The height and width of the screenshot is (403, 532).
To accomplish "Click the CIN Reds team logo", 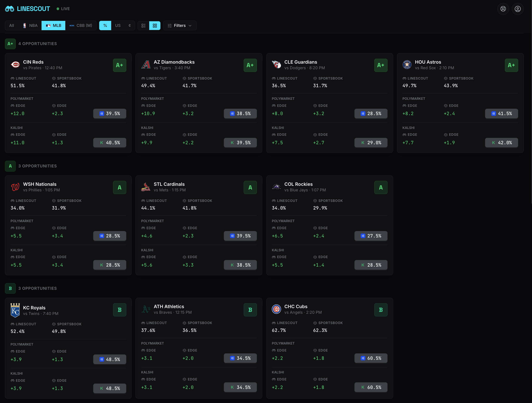I will click(16, 65).
